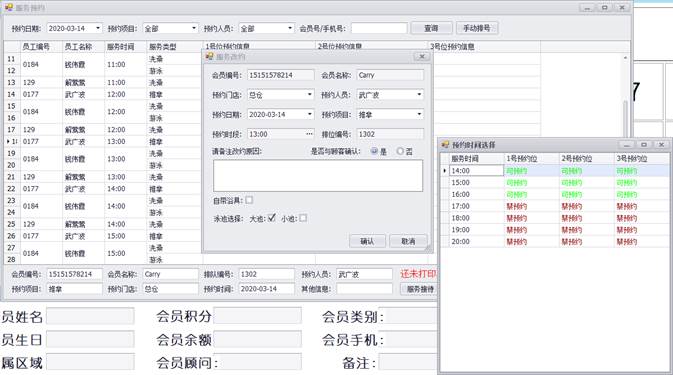The width and height of the screenshot is (673, 375).
Task: Click 会员名称 Carry field in bottom panel
Action: click(x=170, y=274)
